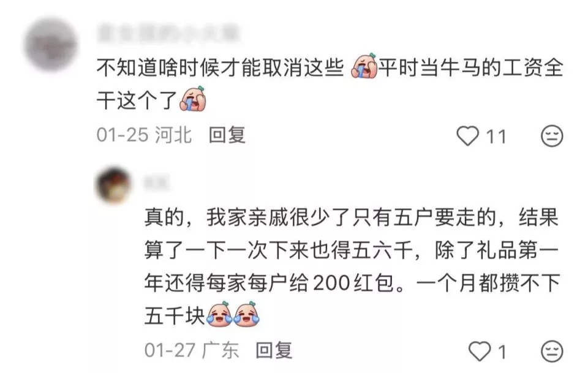The height and width of the screenshot is (373, 588).
Task: Tap first laughing-crying emoji after 五千块
Action: tap(219, 314)
